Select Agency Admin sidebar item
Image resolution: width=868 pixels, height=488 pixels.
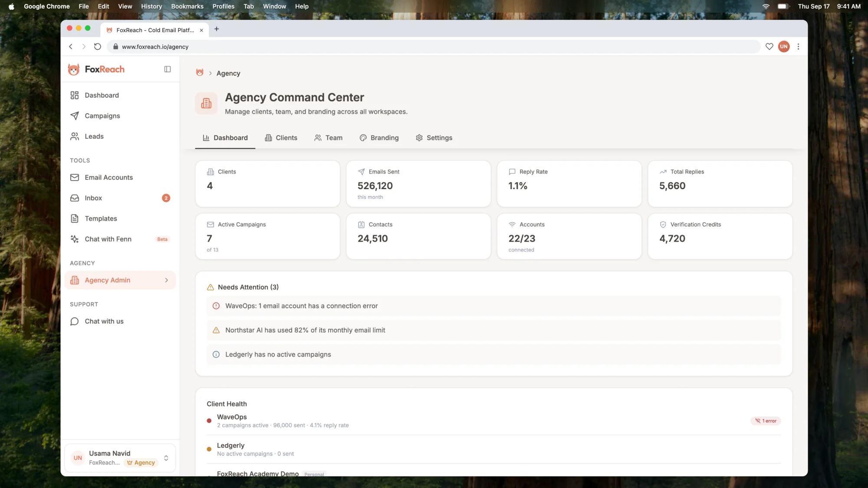coord(120,280)
